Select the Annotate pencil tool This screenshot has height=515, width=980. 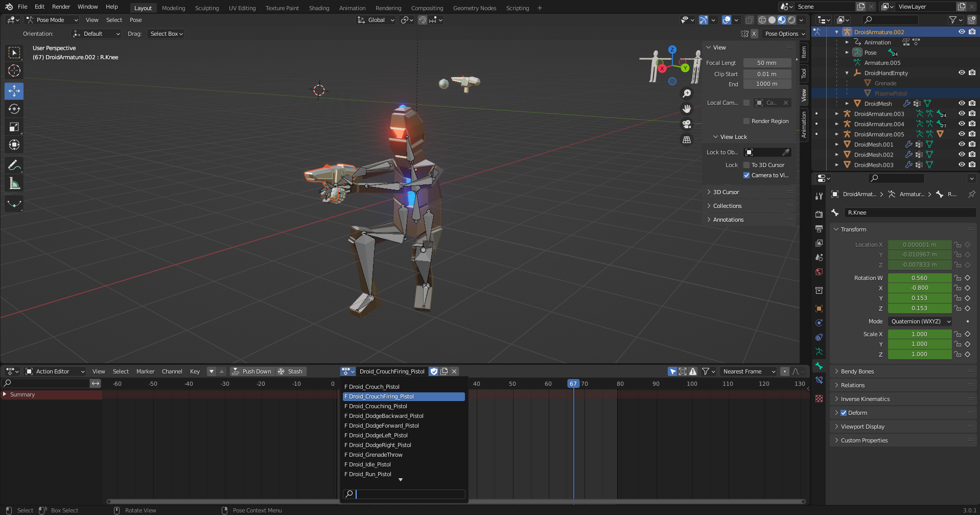[14, 165]
